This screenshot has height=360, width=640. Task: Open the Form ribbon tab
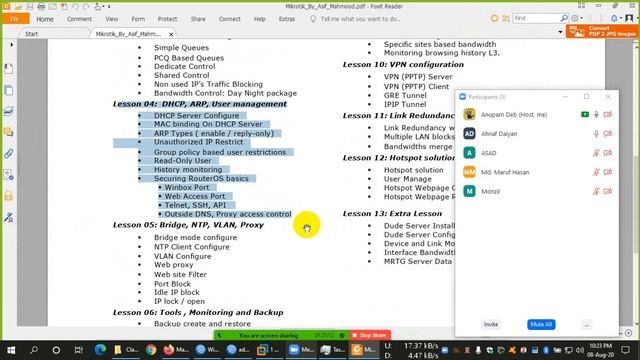coord(138,19)
